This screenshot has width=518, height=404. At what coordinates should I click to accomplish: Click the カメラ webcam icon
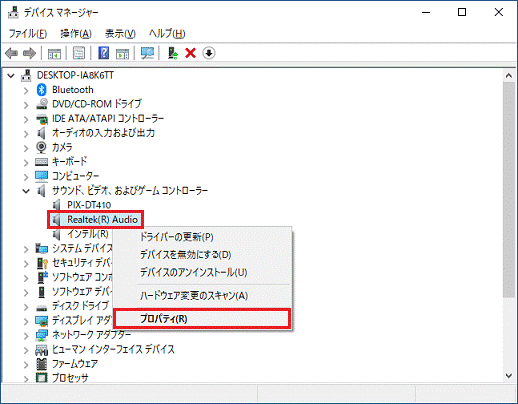coord(41,147)
